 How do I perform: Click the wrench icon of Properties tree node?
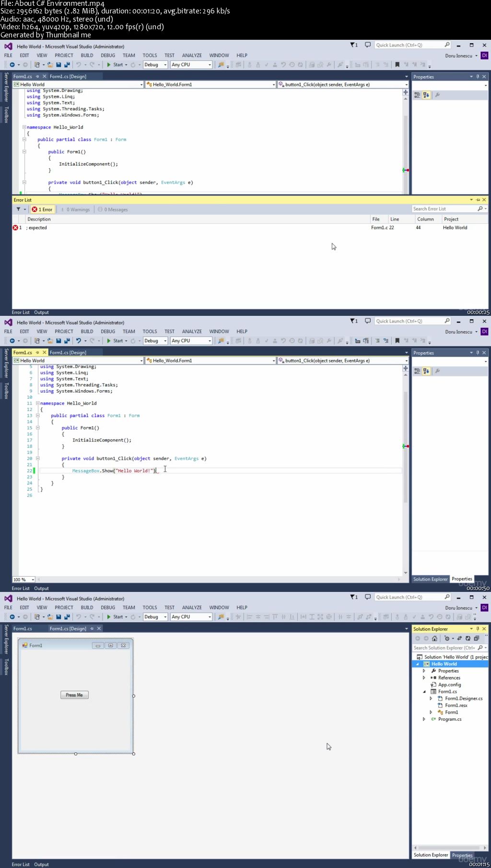tap(433, 671)
